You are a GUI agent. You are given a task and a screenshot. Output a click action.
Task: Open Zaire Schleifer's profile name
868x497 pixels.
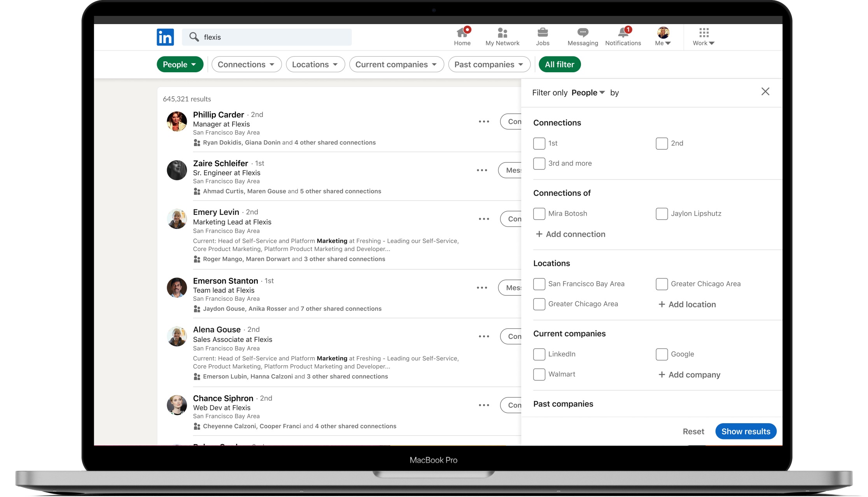[x=220, y=164]
